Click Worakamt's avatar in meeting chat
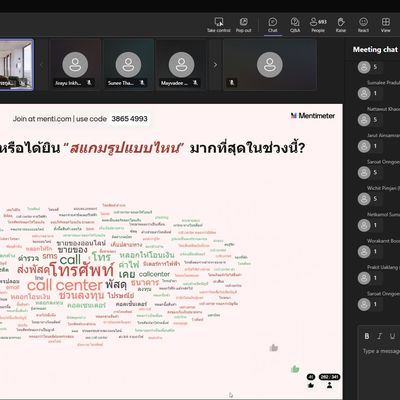The height and width of the screenshot is (400, 400). click(x=364, y=251)
